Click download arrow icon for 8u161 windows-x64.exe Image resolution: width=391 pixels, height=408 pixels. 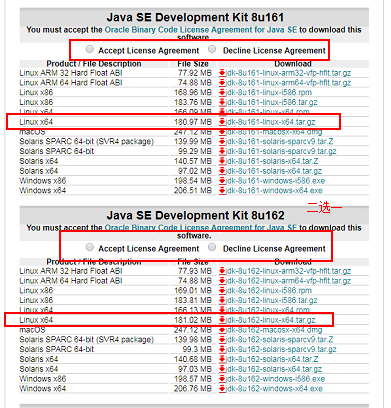tap(222, 191)
